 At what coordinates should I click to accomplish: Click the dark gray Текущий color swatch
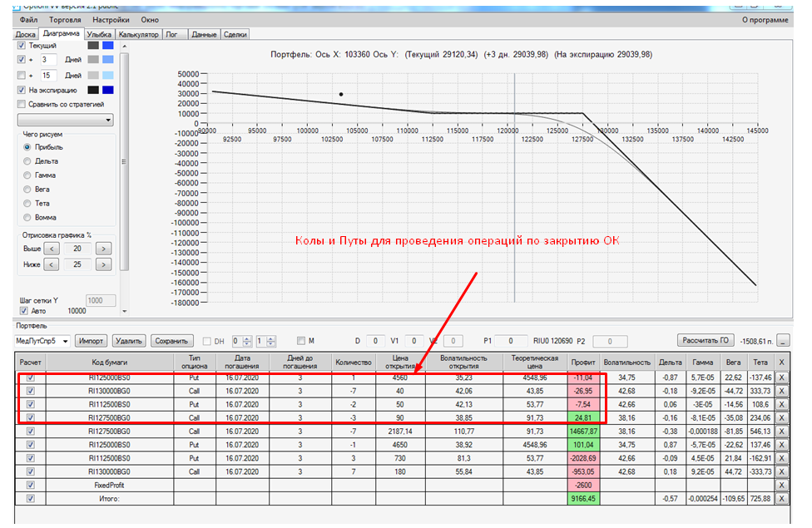pyautogui.click(x=93, y=46)
